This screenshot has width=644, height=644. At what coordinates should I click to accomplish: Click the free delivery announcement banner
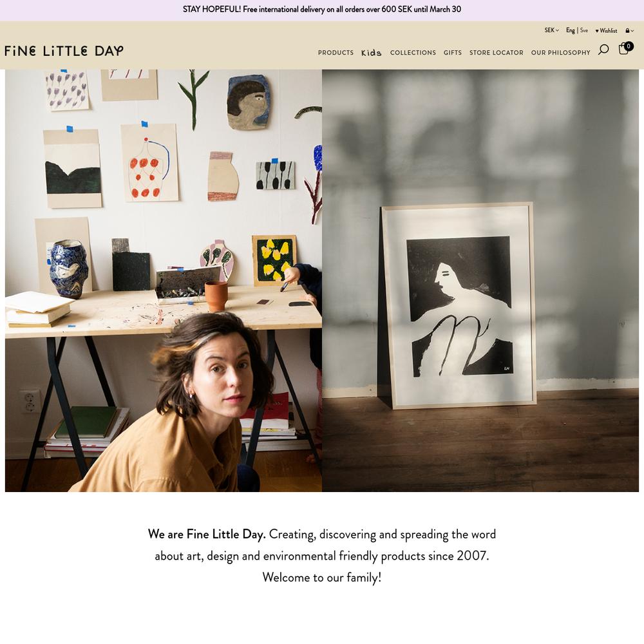(322, 10)
